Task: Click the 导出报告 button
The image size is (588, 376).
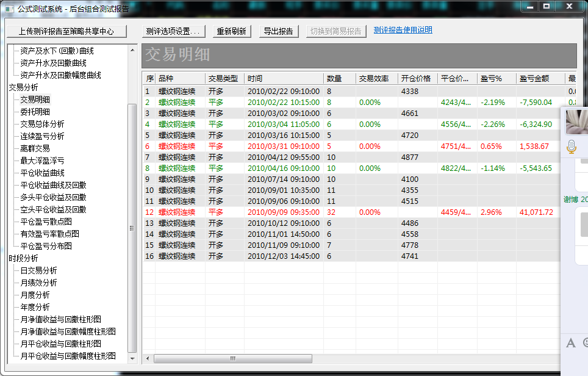Action: pyautogui.click(x=278, y=31)
